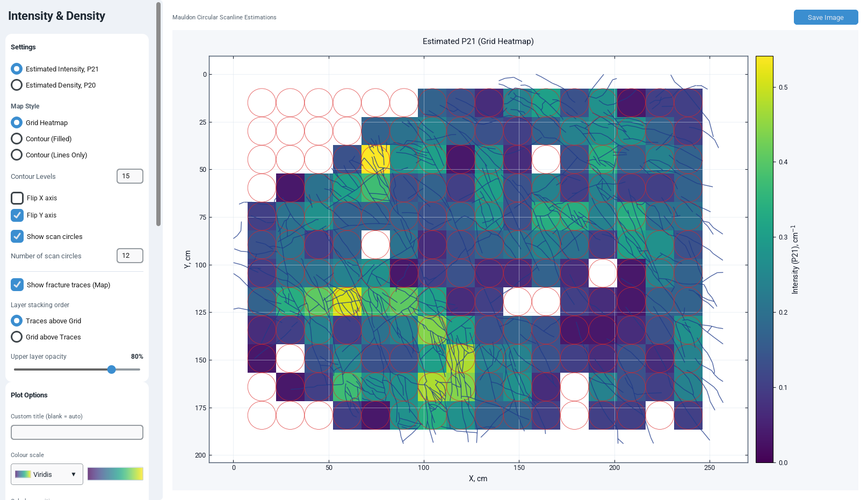
Task: Click the Contour Levels number field
Action: pos(130,176)
